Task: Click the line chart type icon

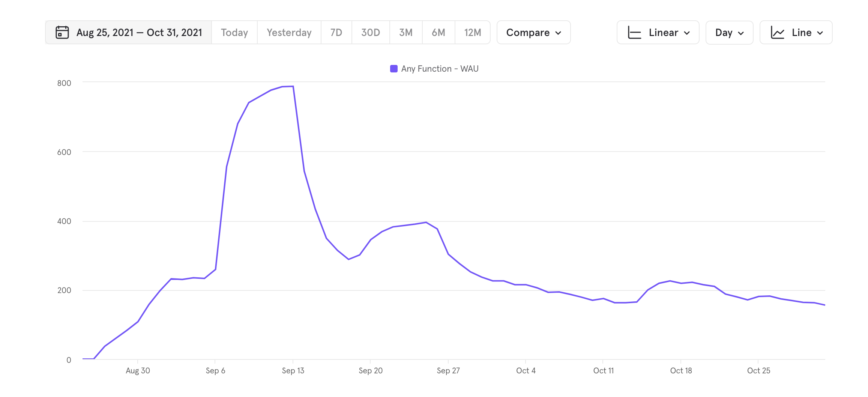Action: click(777, 33)
